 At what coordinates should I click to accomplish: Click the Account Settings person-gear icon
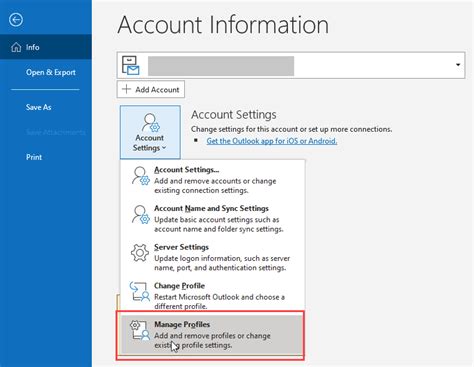tap(150, 123)
